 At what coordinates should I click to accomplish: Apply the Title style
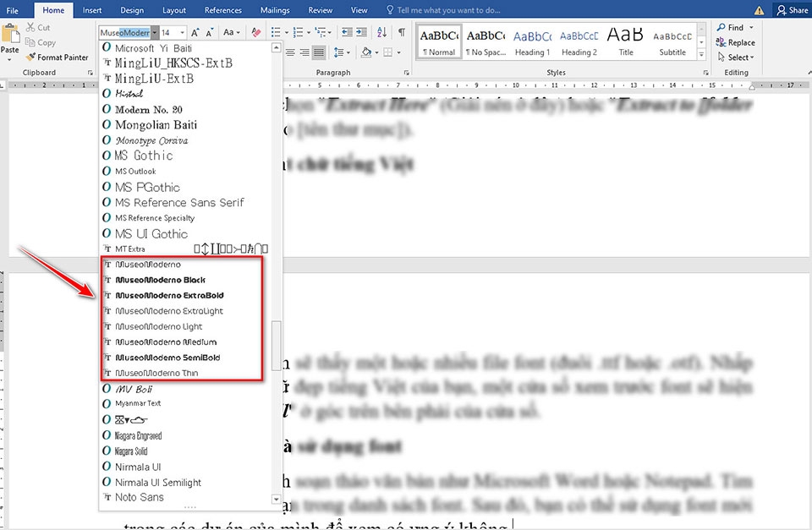click(x=626, y=41)
